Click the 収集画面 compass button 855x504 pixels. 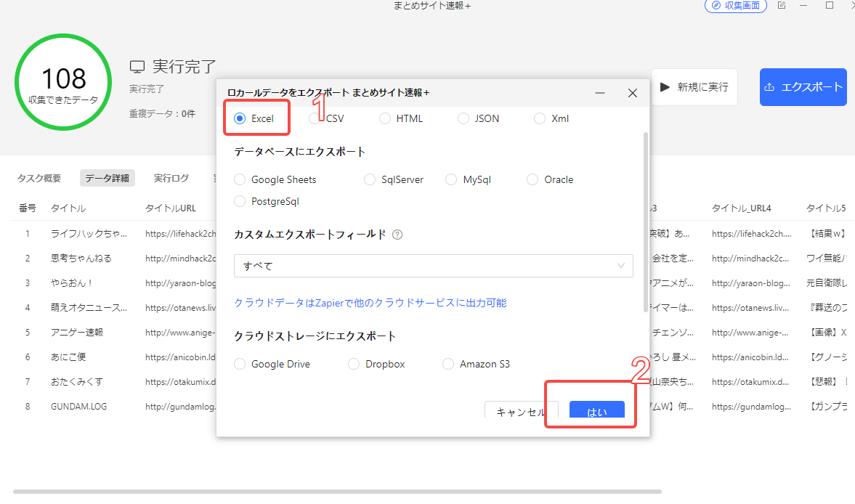tap(735, 6)
